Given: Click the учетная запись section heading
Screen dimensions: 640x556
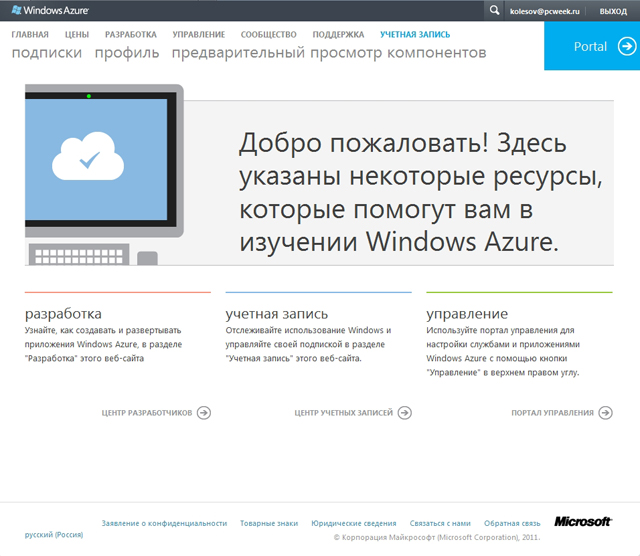Looking at the screenshot, I should tap(277, 314).
